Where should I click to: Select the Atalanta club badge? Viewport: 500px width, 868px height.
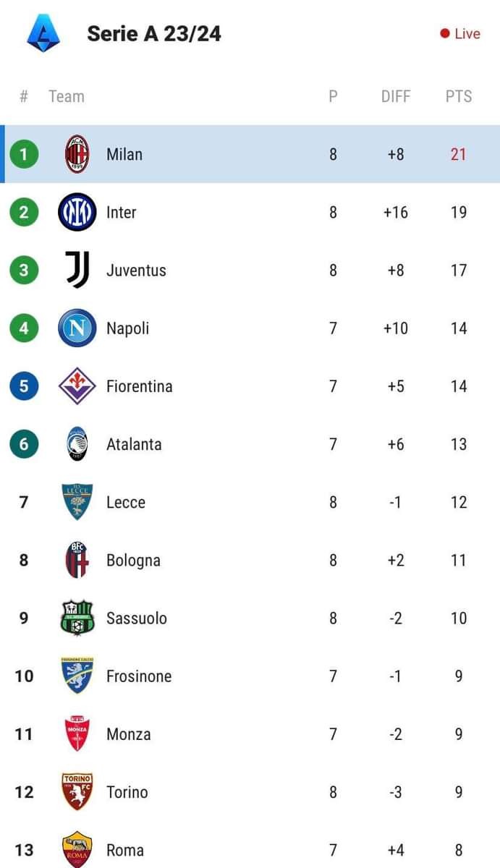pyautogui.click(x=77, y=444)
